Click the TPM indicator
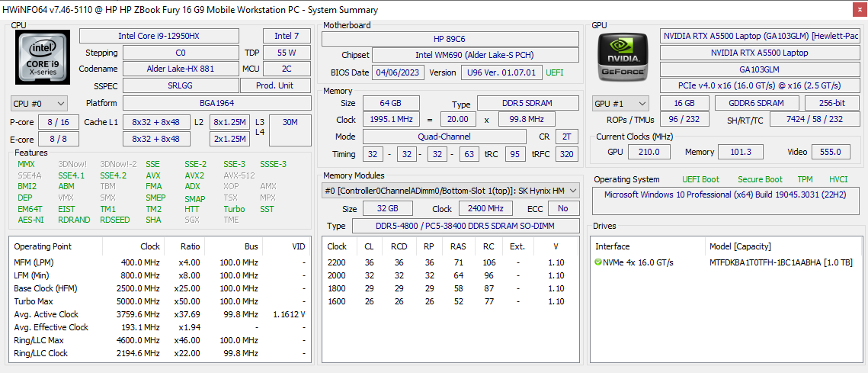 (805, 179)
